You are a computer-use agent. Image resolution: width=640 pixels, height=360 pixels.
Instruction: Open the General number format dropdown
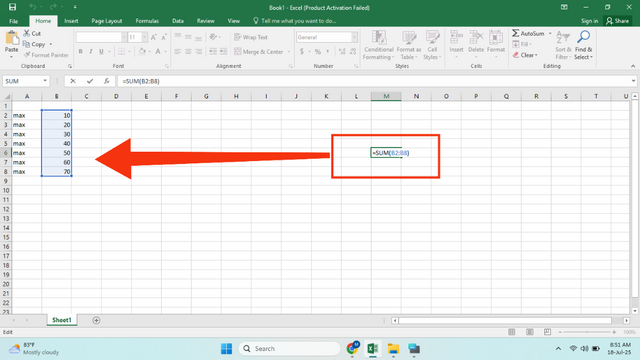pyautogui.click(x=354, y=37)
